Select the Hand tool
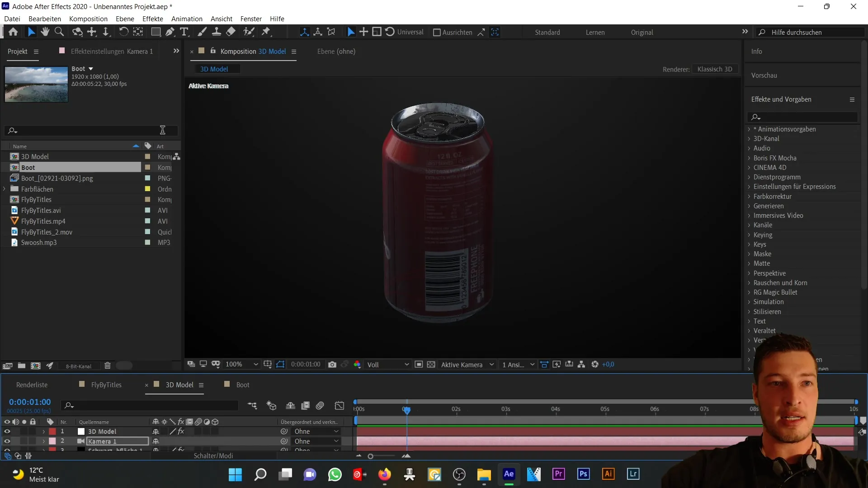868x488 pixels. click(45, 32)
